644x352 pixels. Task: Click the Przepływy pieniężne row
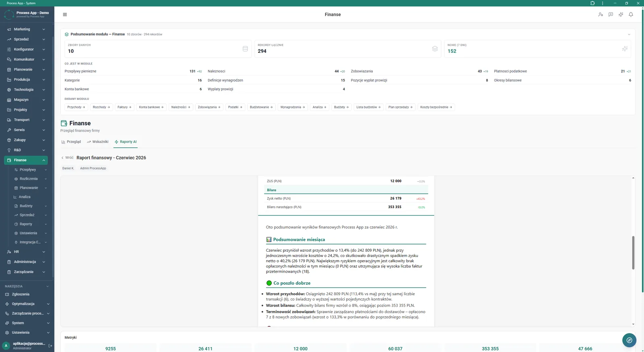click(x=133, y=71)
